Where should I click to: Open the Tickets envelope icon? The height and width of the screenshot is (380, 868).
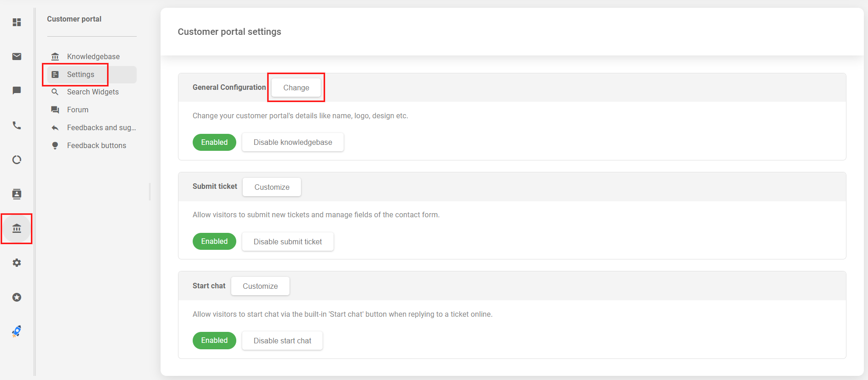tap(17, 56)
